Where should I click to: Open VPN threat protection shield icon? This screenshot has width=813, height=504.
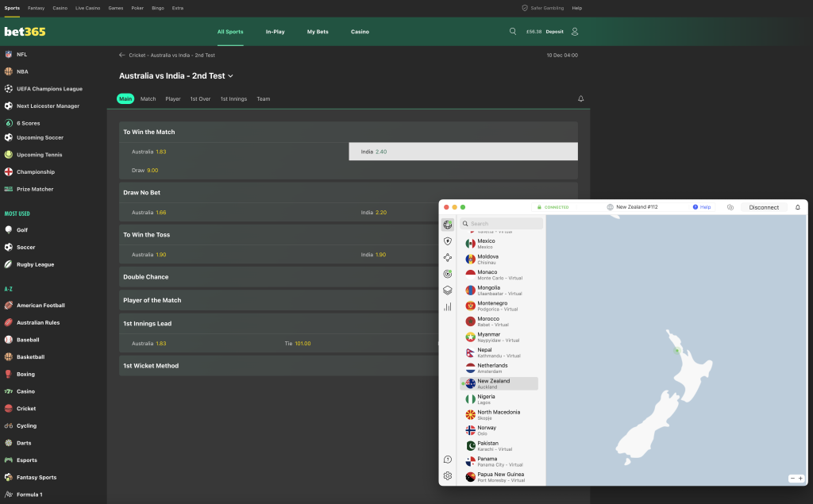coord(448,241)
